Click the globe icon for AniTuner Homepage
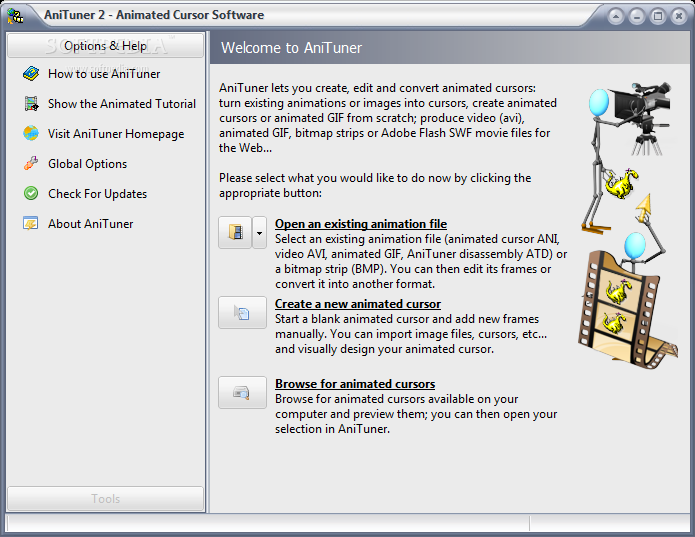695x537 pixels. point(31,133)
